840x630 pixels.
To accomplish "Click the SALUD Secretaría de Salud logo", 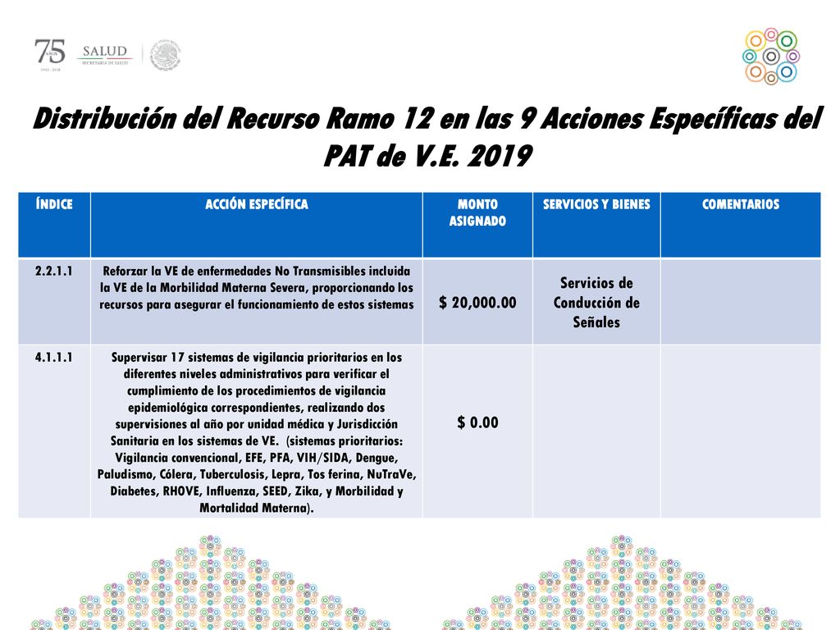I will 105,55.
